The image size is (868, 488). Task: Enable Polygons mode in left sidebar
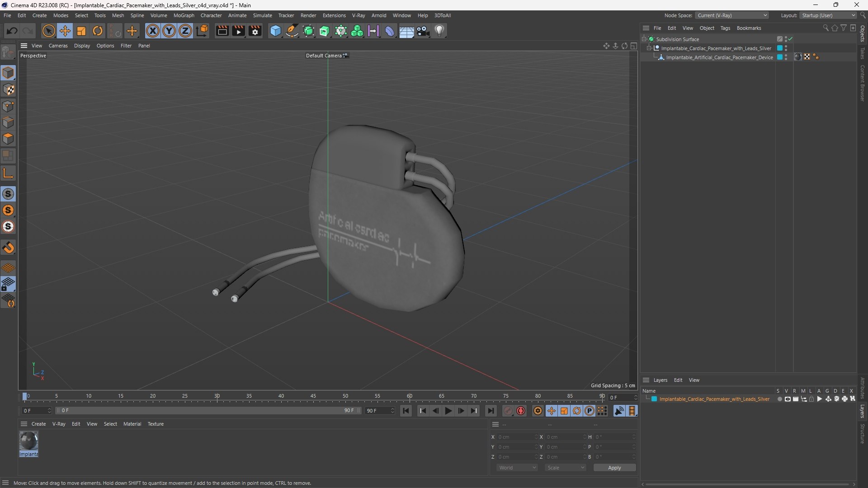(8, 139)
